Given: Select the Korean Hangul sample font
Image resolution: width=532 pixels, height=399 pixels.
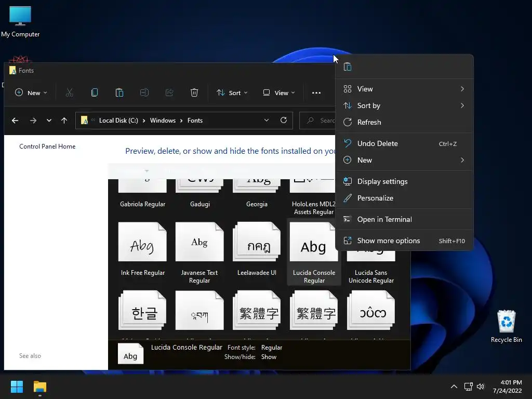Looking at the screenshot, I should [142, 311].
